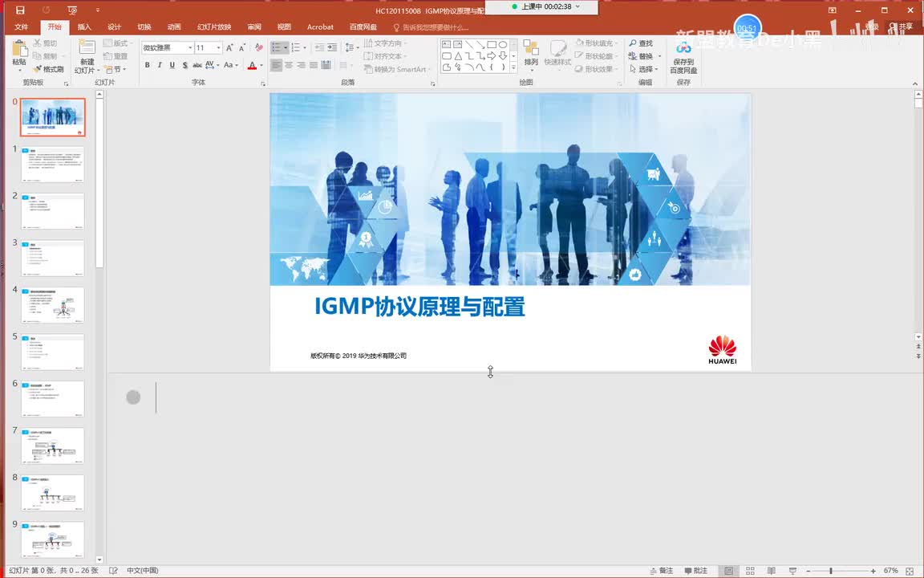Choose the right arrow shape in the gallery

492,56
